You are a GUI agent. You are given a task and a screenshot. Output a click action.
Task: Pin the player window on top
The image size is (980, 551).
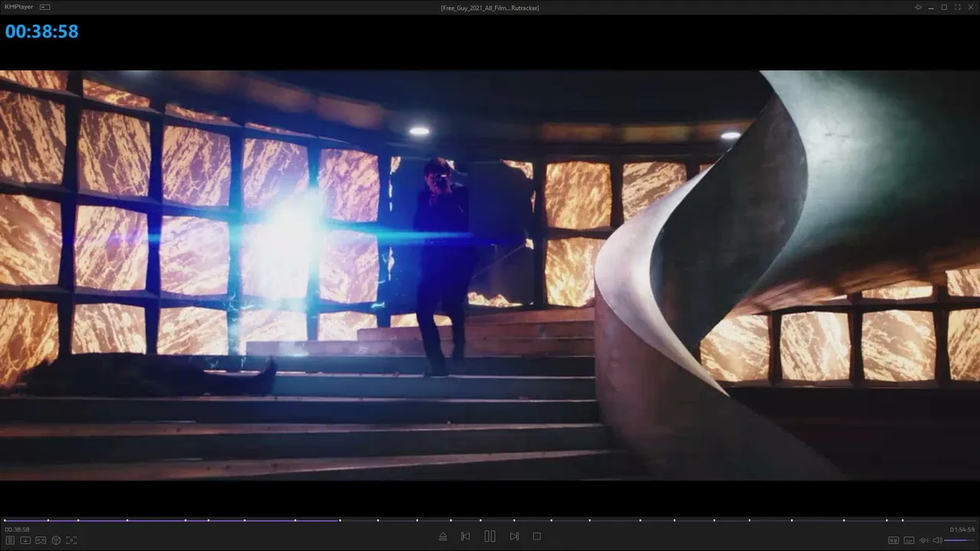[918, 7]
